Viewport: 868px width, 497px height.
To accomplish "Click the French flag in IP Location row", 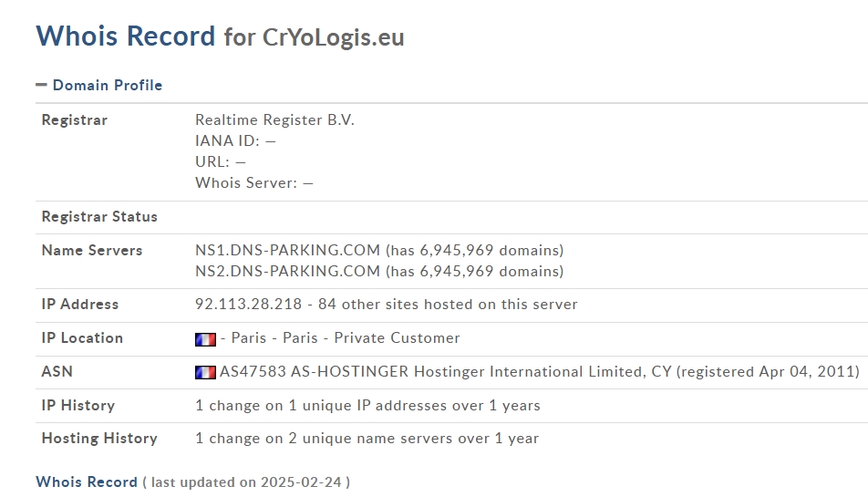I will click(x=205, y=338).
